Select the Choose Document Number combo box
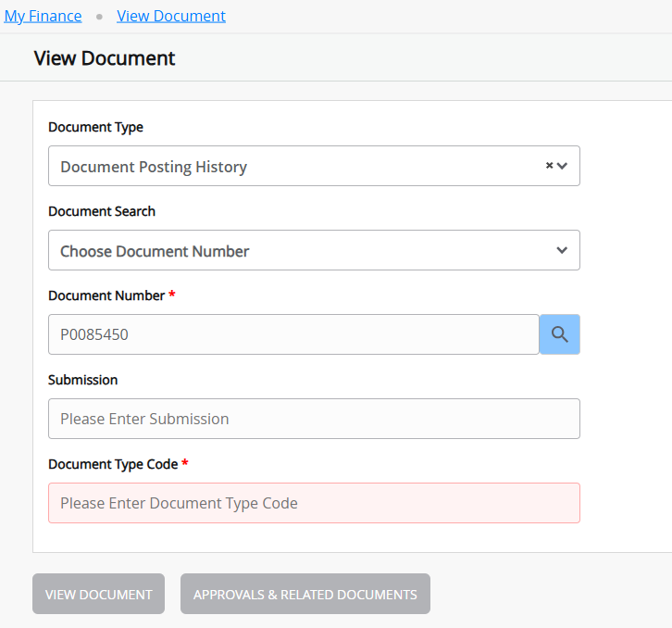 [x=314, y=250]
